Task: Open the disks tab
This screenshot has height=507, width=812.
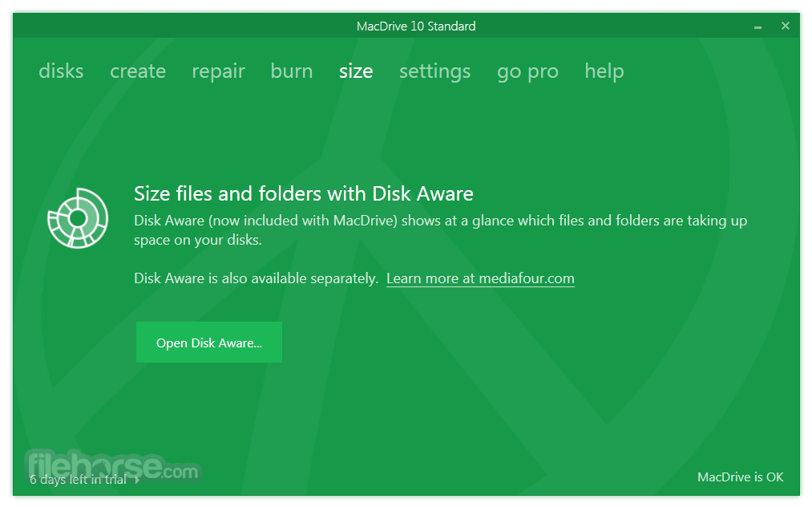Action: [x=61, y=71]
